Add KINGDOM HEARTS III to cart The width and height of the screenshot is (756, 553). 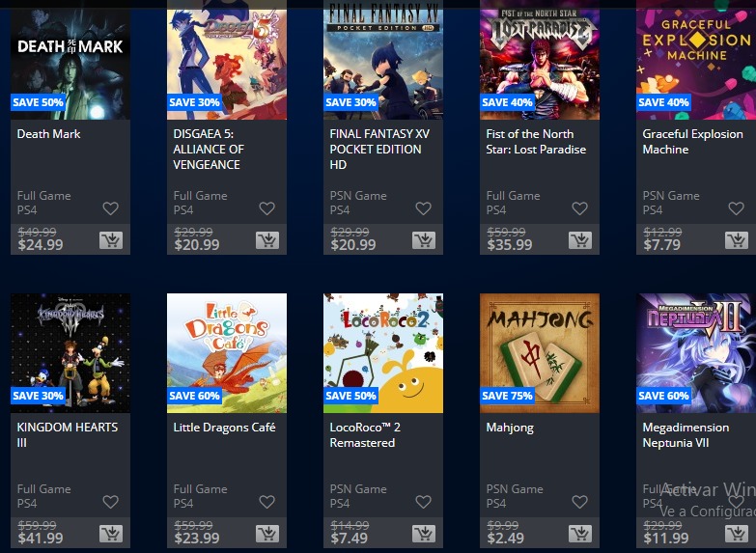pos(111,534)
